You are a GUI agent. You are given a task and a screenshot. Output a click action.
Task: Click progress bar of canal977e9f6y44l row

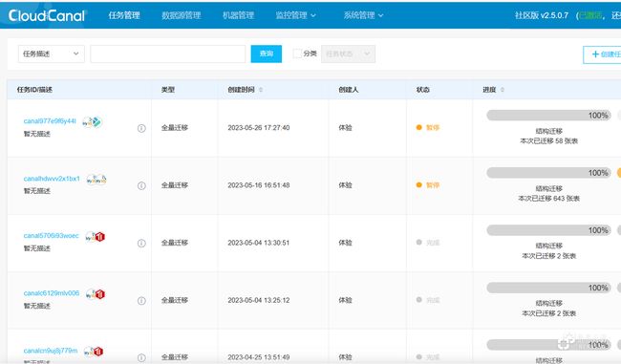coord(548,116)
